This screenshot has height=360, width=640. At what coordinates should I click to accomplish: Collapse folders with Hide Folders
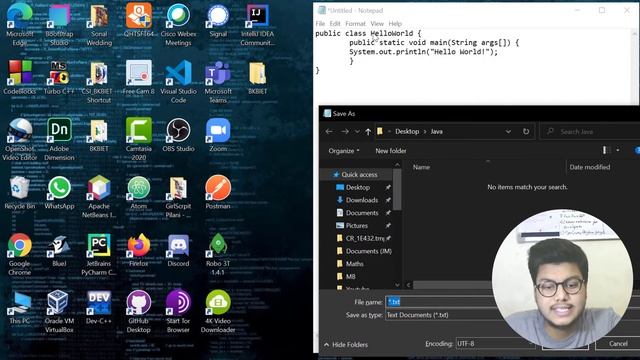(346, 344)
